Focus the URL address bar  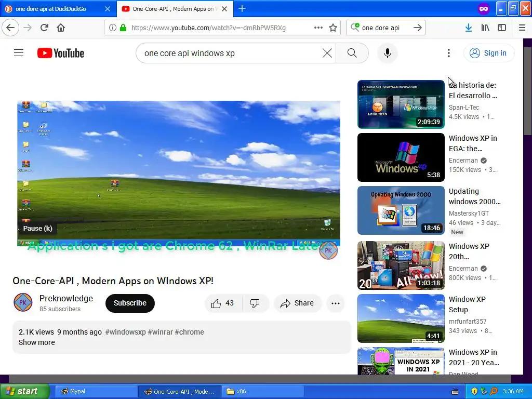point(208,28)
